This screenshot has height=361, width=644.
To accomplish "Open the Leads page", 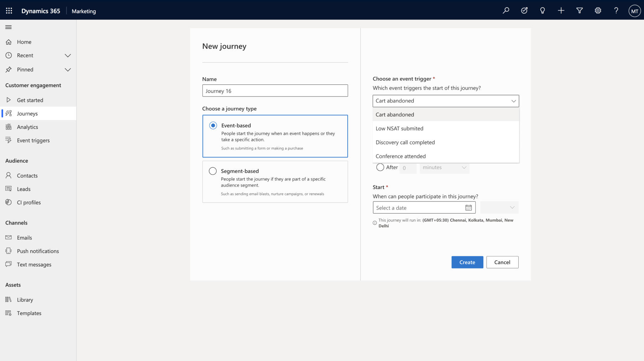I will (24, 189).
